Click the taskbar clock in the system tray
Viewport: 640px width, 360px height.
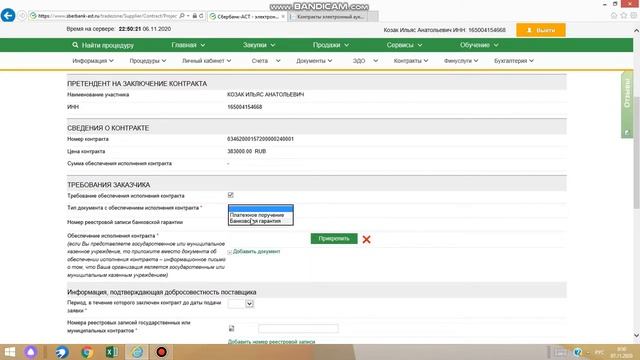click(x=621, y=352)
